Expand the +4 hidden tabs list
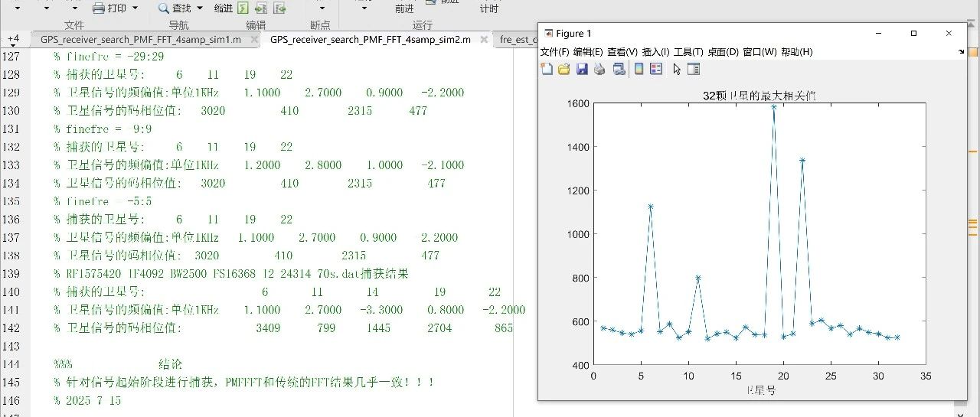980x417 pixels. [13, 40]
